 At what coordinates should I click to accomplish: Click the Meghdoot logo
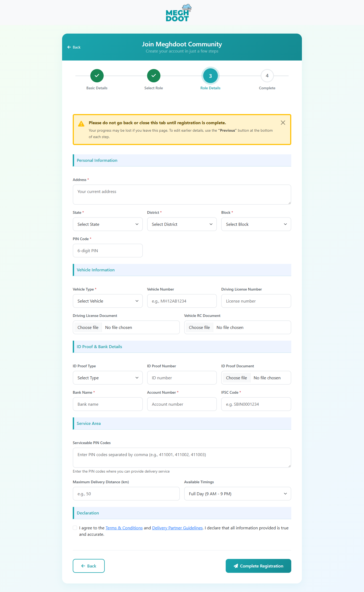(179, 13)
